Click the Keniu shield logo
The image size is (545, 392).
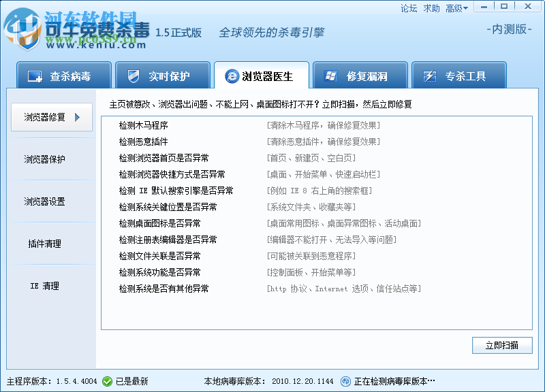coord(23,30)
